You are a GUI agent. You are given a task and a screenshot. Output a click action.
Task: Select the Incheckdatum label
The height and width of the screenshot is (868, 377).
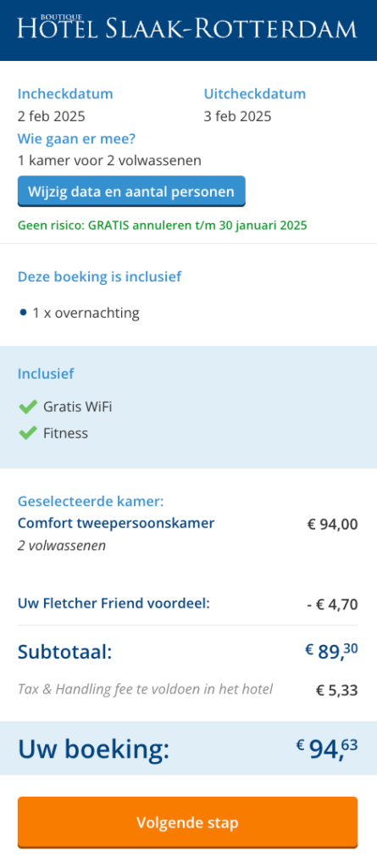pyautogui.click(x=65, y=93)
